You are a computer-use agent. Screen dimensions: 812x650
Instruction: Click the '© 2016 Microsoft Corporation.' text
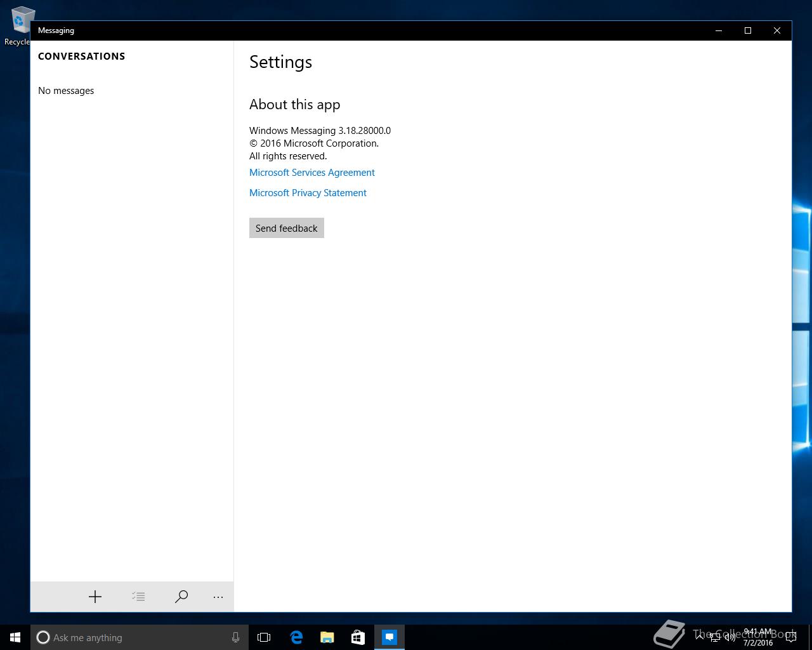pyautogui.click(x=314, y=143)
